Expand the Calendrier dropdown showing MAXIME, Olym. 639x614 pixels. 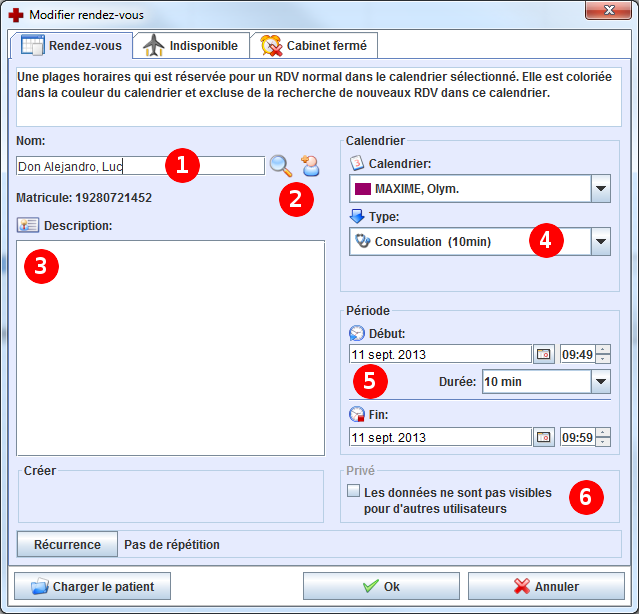[x=600, y=188]
